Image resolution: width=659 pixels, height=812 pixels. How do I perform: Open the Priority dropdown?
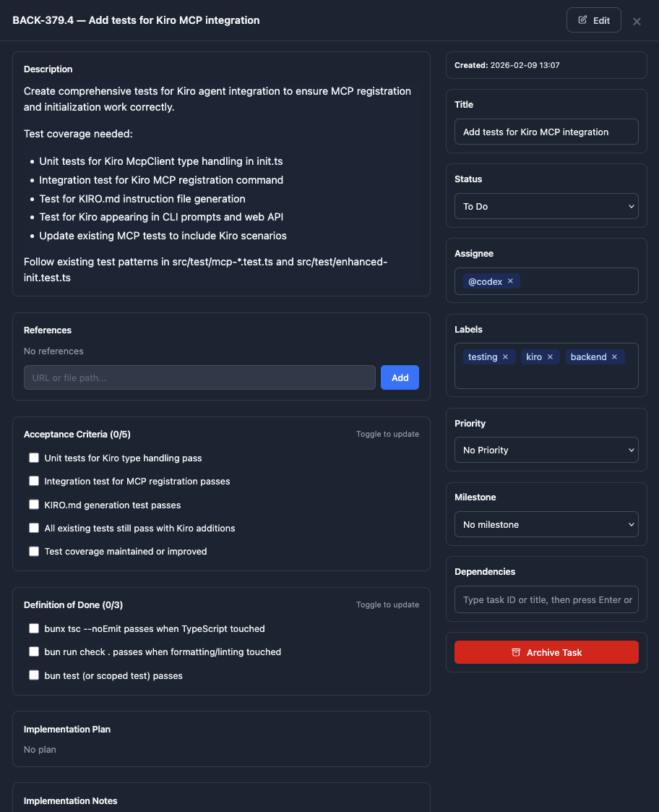[546, 450]
